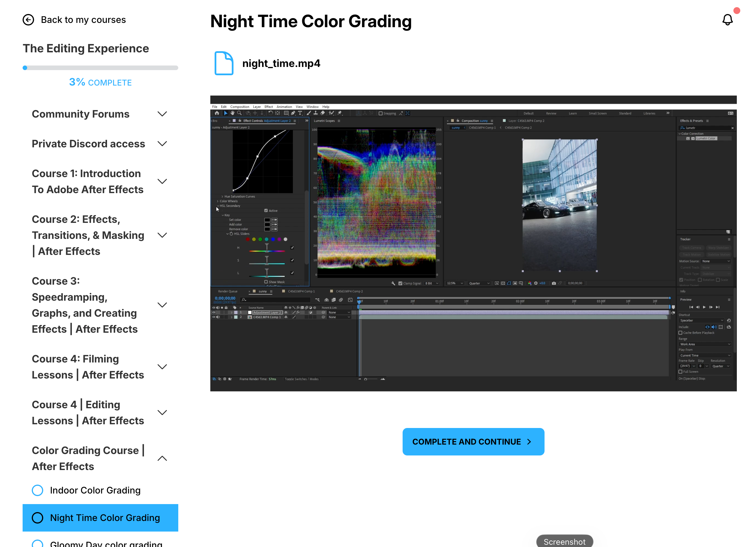The width and height of the screenshot is (756, 547).
Task: Open the notification bell
Action: coord(727,20)
